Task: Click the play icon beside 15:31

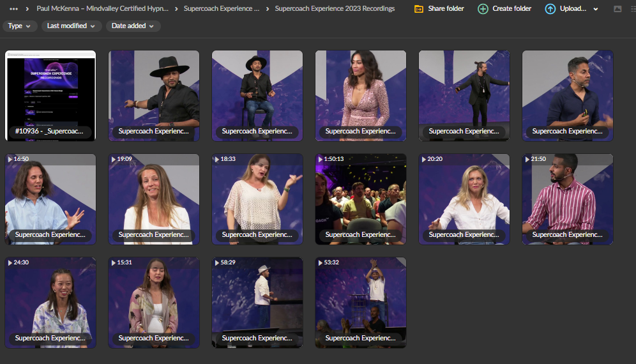Action: pos(114,262)
